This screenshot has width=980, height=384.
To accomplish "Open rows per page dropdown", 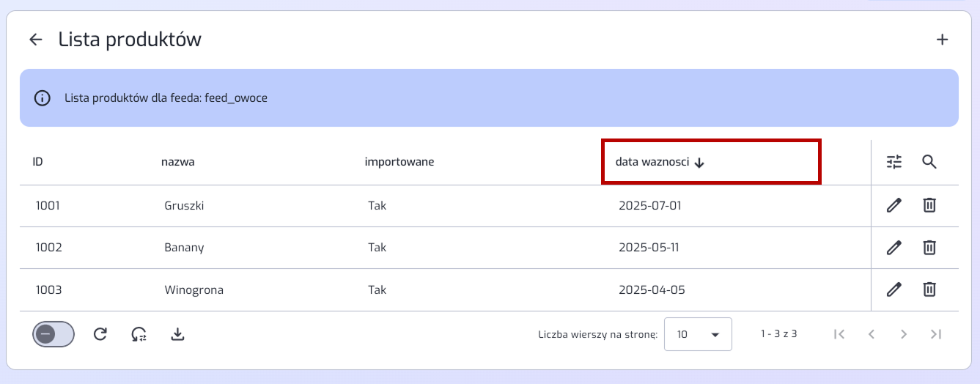I will click(698, 334).
